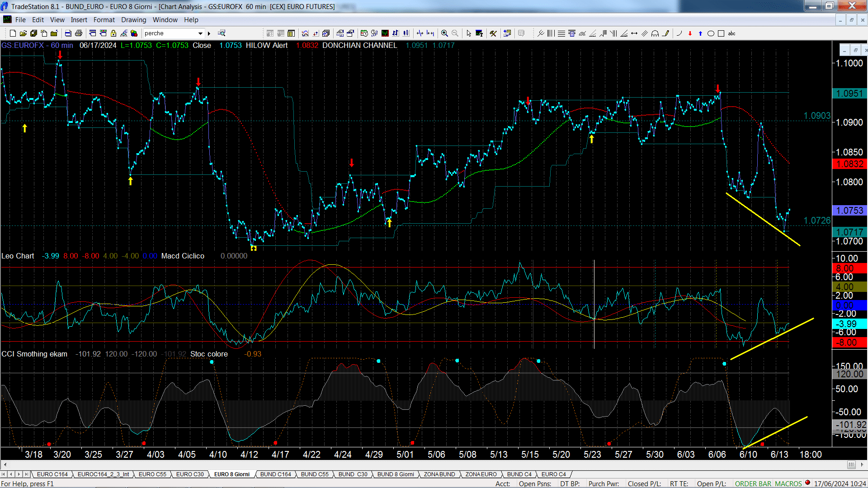Click the go arrow beside perche box
Image resolution: width=868 pixels, height=488 pixels.
pyautogui.click(x=209, y=33)
